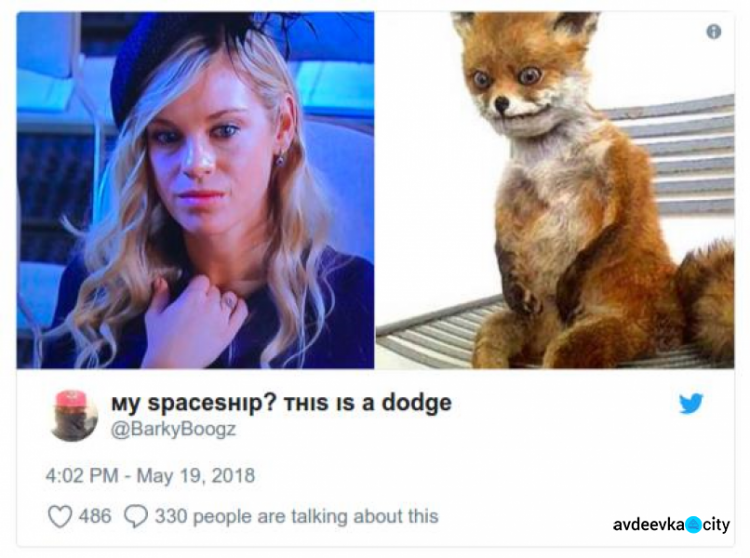Image resolution: width=750 pixels, height=558 pixels.
Task: Visit the @BarkyBoogz handle
Action: [x=174, y=428]
